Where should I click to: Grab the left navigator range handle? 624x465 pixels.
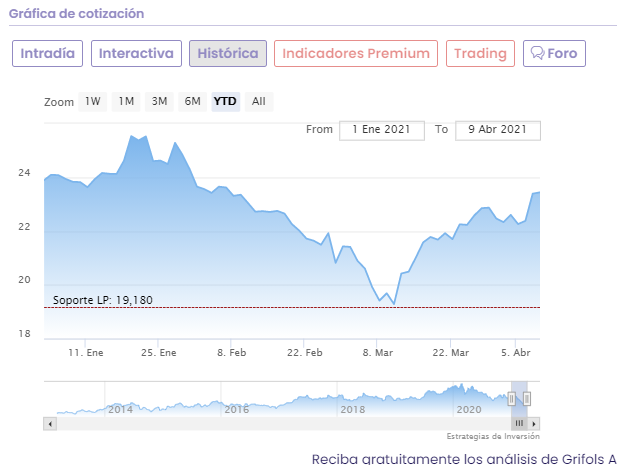click(x=511, y=398)
